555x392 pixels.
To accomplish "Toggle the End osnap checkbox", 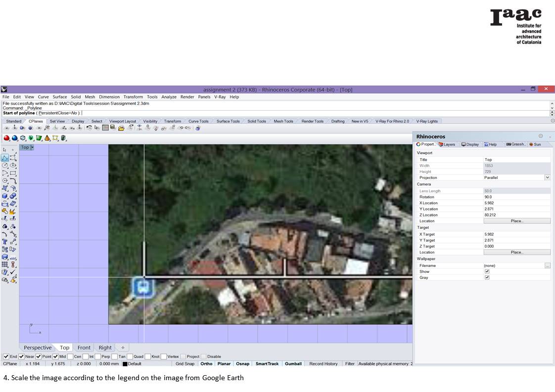I will pos(6,356).
